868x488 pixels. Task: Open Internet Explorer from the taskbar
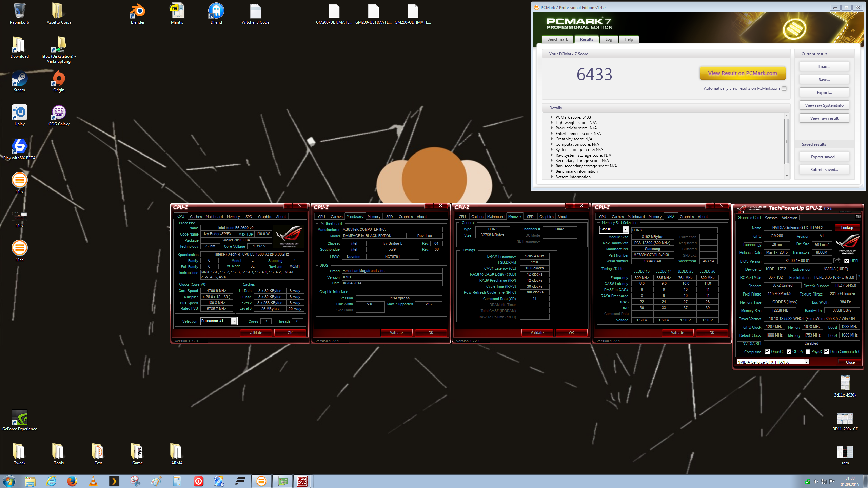(x=51, y=481)
